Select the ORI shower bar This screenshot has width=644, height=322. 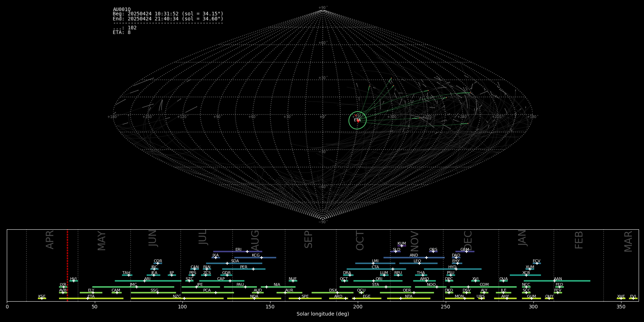[x=378, y=281]
